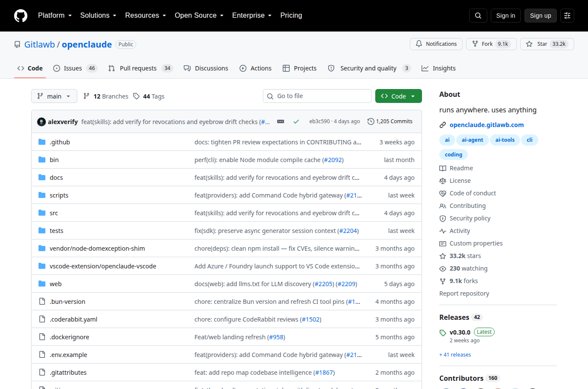Open the openclaude.gitlawb.com website link
Screen dimensions: 588x389
coord(486,125)
